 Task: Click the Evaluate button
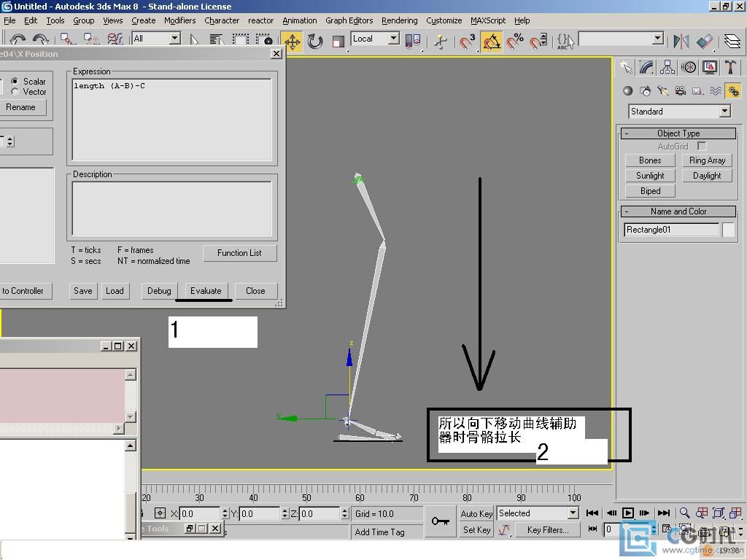(x=206, y=291)
